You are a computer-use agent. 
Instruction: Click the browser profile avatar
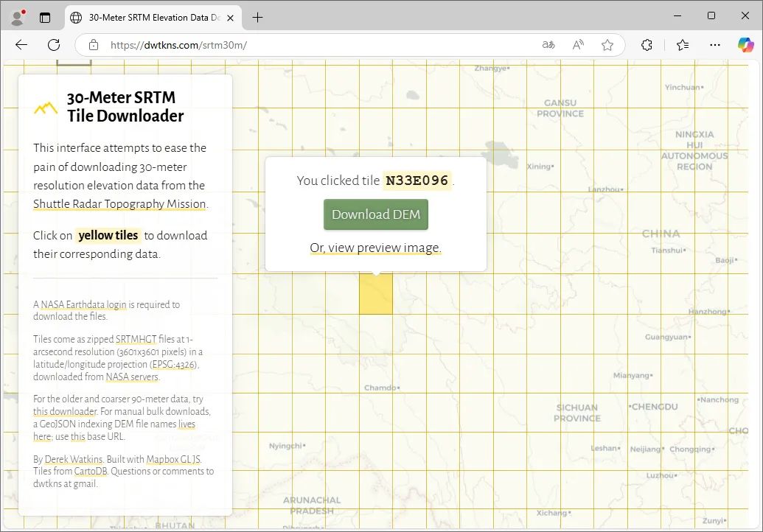(x=16, y=16)
